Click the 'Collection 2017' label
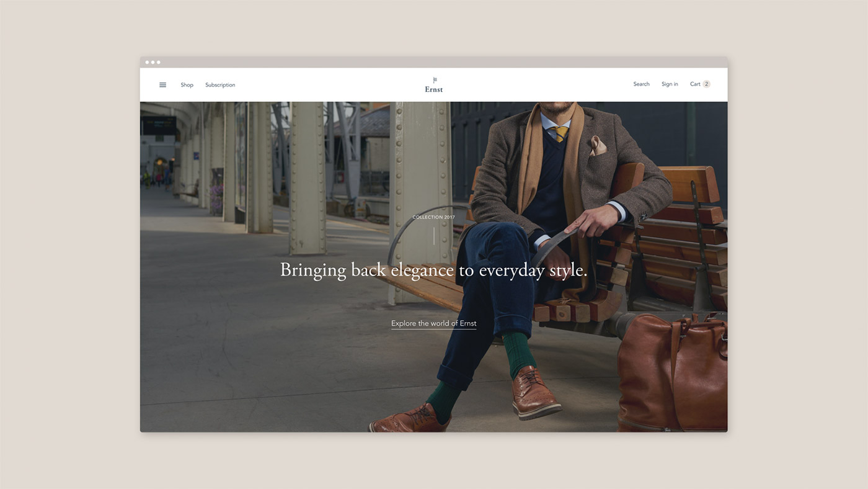The image size is (868, 489). 433,217
